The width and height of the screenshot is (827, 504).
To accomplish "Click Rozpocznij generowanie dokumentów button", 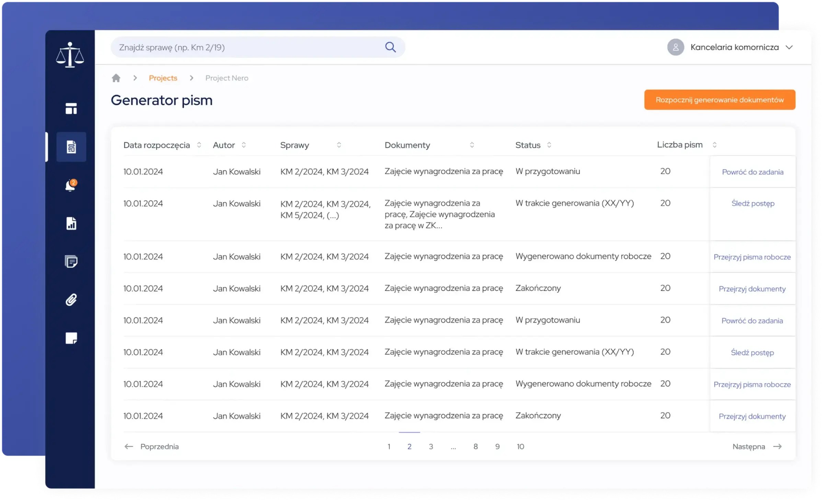I will tap(720, 100).
